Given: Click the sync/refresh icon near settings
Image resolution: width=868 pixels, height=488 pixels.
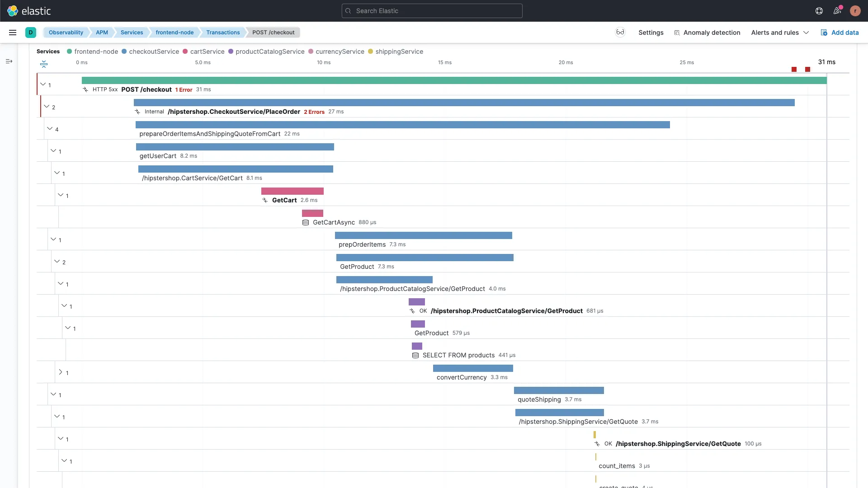Looking at the screenshot, I should coord(620,32).
